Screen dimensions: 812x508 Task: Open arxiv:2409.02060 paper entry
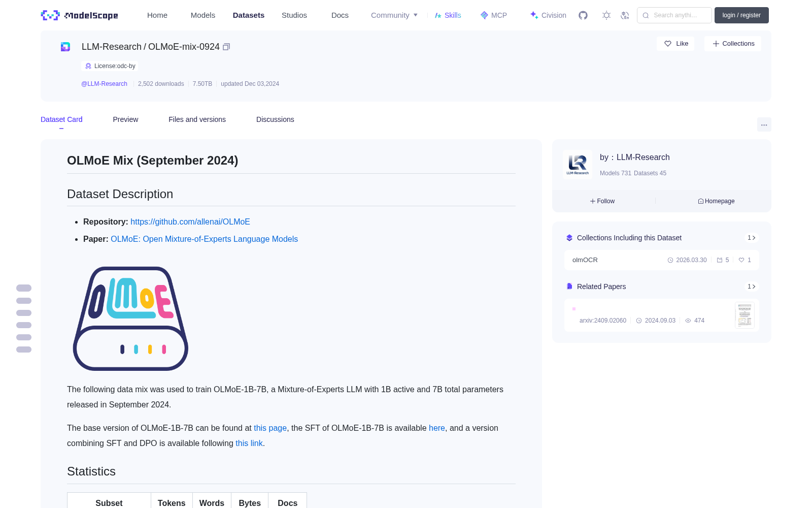click(x=662, y=315)
